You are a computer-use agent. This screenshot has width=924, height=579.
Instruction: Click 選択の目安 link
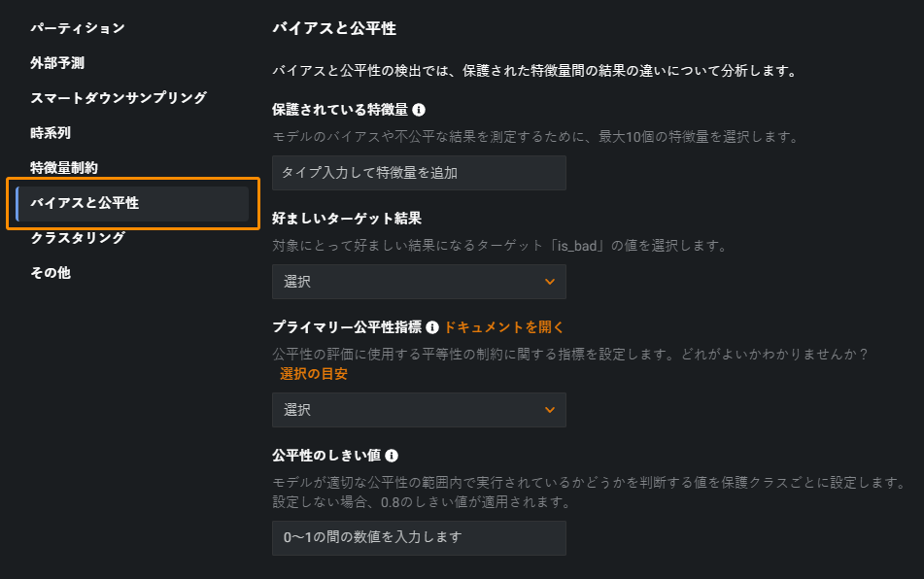(313, 374)
